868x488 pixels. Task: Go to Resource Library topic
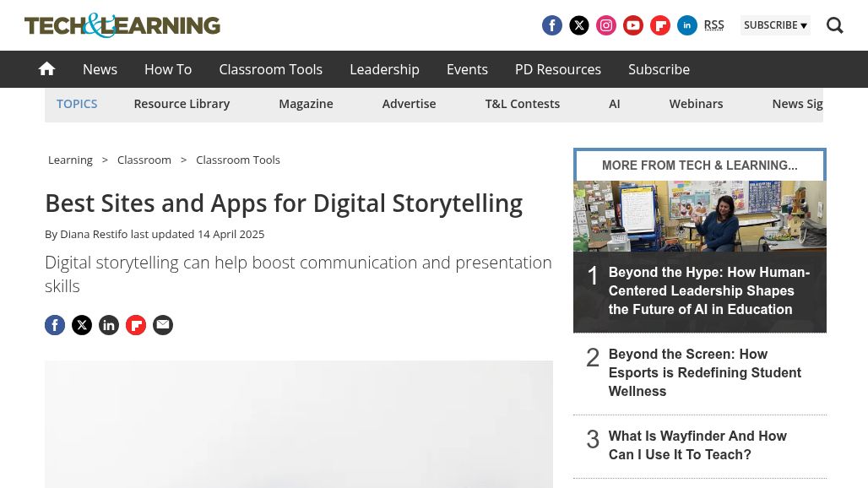coord(182,104)
